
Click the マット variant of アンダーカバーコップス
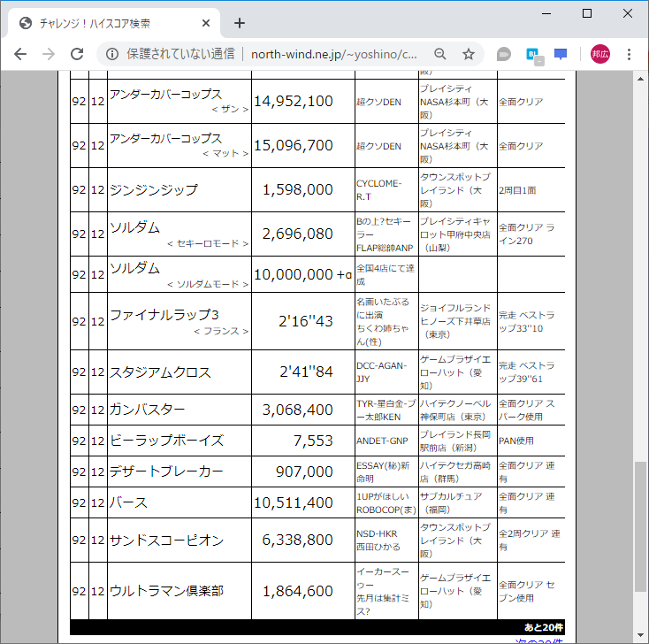pyautogui.click(x=225, y=154)
